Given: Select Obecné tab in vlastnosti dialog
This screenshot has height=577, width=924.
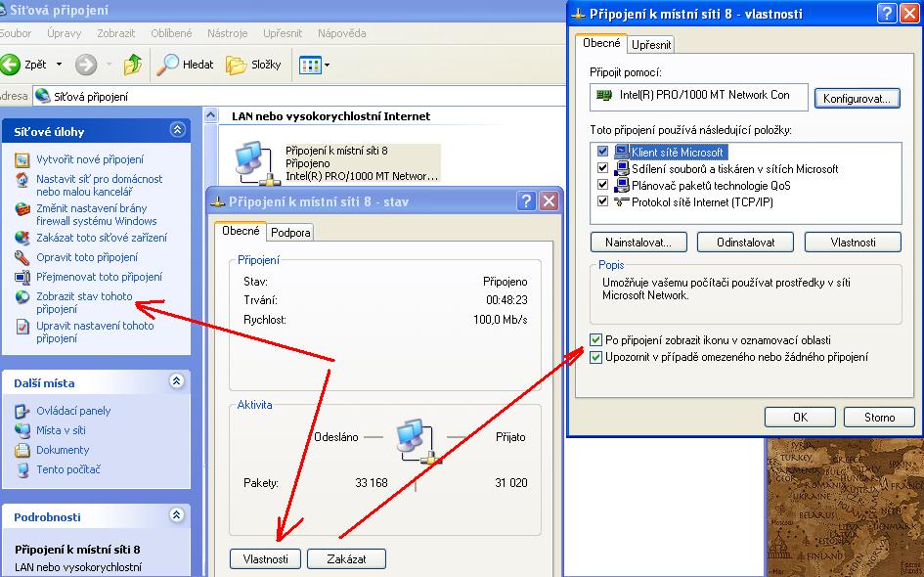Looking at the screenshot, I should coord(601,43).
